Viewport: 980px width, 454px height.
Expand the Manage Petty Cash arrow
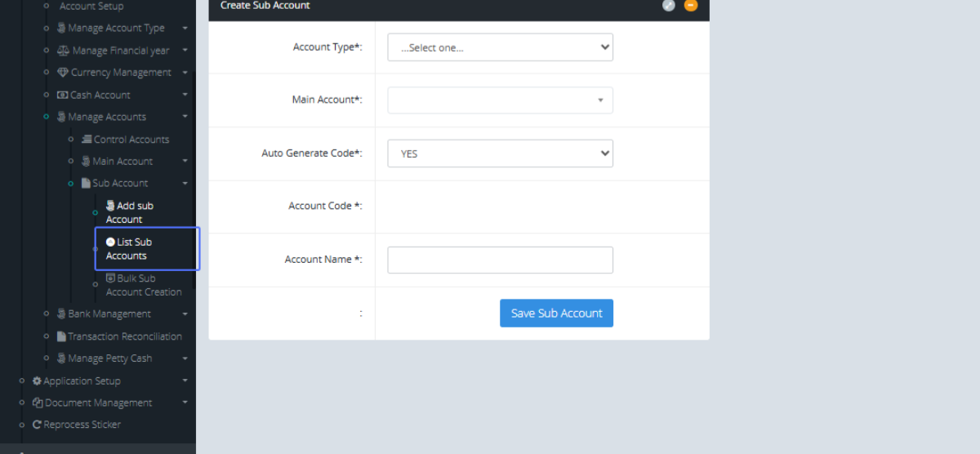[x=185, y=358]
